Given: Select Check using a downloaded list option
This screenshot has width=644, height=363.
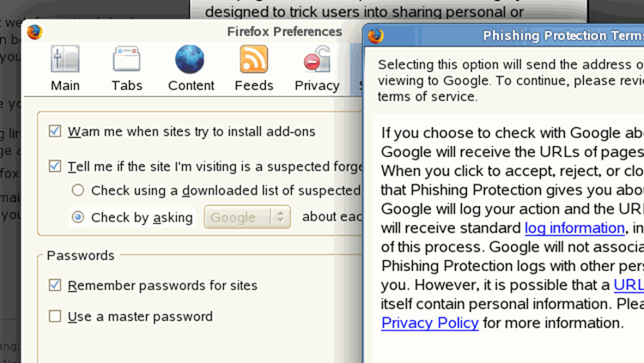Looking at the screenshot, I should [78, 191].
